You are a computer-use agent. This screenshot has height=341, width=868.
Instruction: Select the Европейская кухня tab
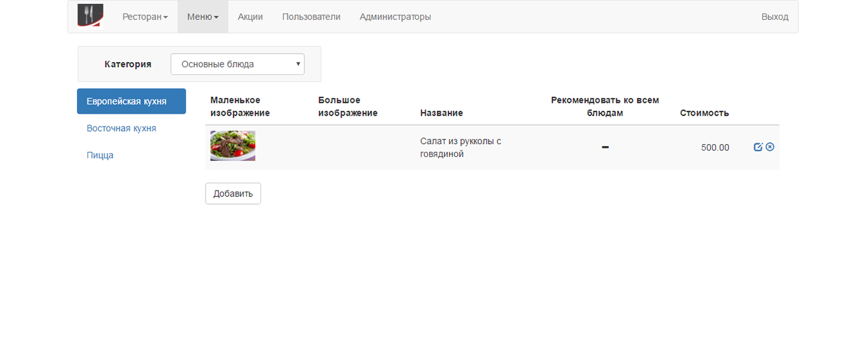click(131, 101)
